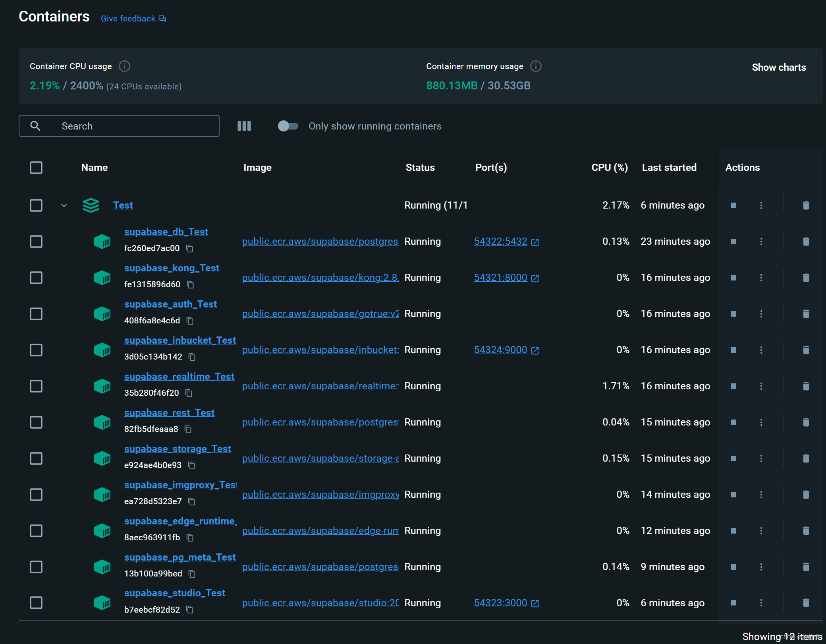This screenshot has width=826, height=644.
Task: Check the select-all containers checkbox
Action: 36,168
